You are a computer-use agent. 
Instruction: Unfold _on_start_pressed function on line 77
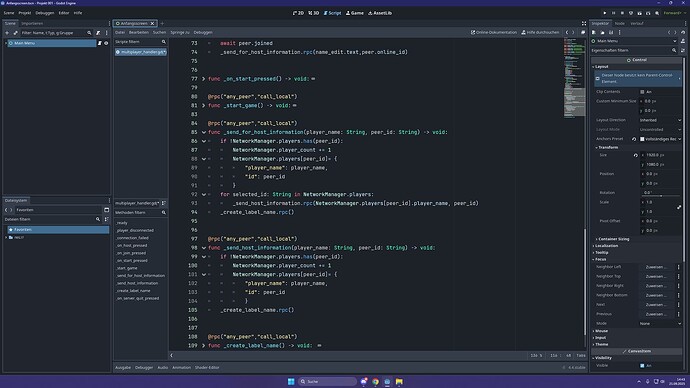203,79
